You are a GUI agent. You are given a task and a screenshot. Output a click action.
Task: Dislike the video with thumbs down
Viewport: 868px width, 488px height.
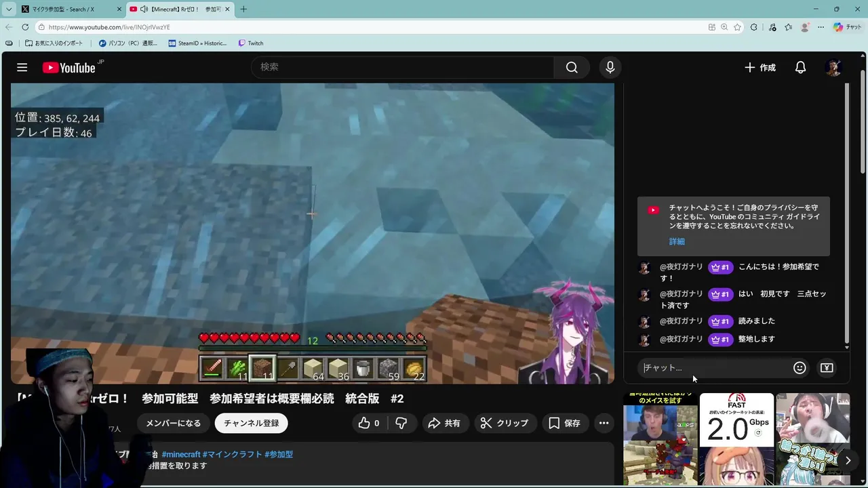pos(401,423)
